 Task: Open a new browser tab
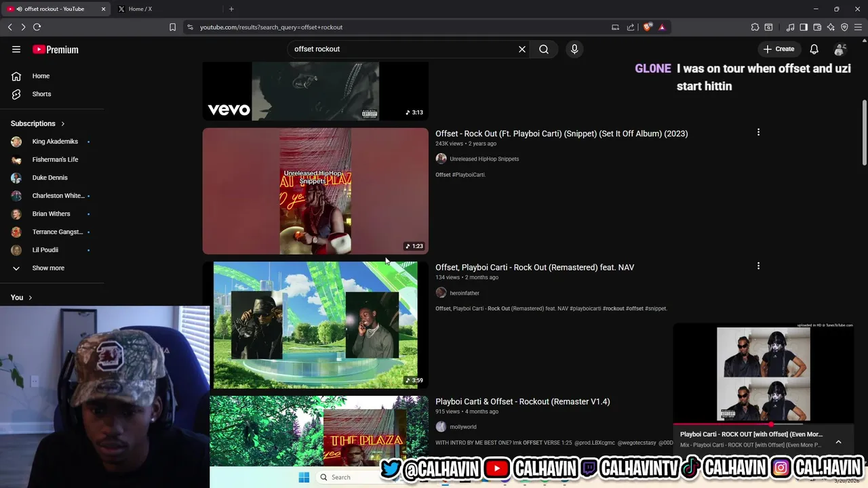coord(231,9)
